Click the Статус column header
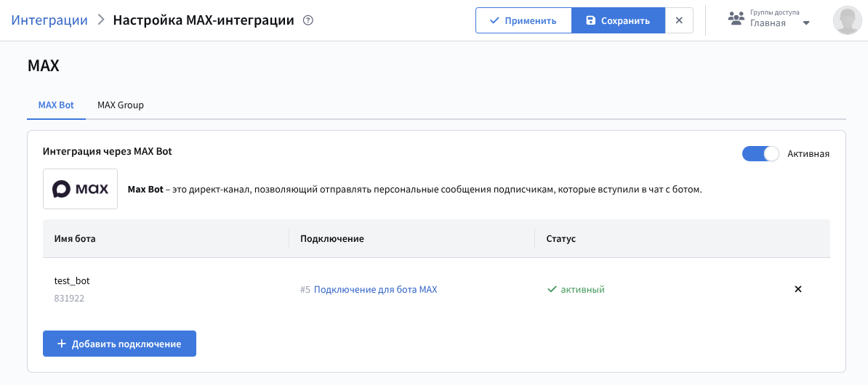The image size is (868, 385). 560,238
